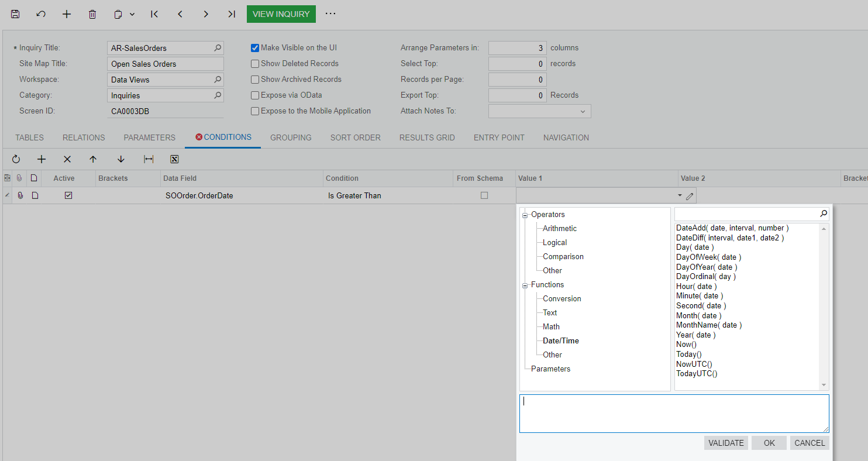Click the VALIDATE button
This screenshot has height=461, width=868.
pos(726,443)
